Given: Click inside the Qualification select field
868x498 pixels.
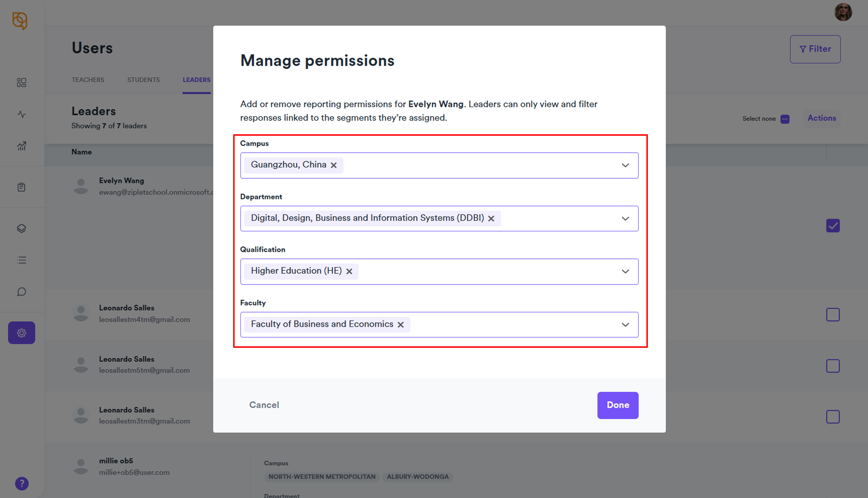Looking at the screenshot, I should [483, 271].
